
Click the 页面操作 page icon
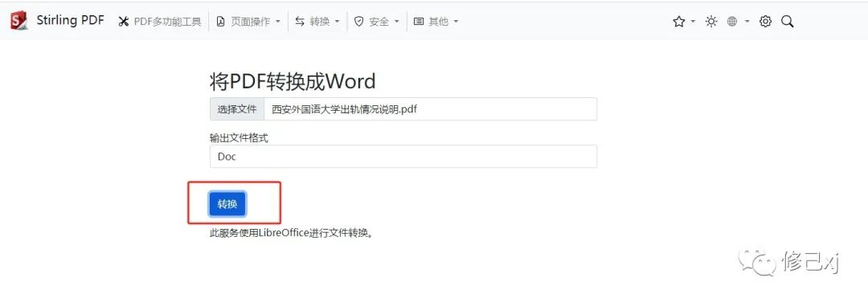pyautogui.click(x=220, y=22)
